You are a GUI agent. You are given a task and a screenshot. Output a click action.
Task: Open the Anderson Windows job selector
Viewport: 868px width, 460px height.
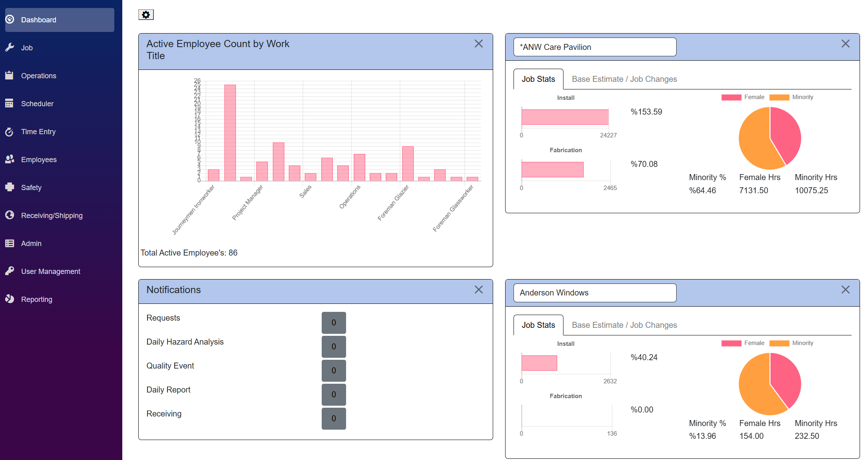coord(595,293)
